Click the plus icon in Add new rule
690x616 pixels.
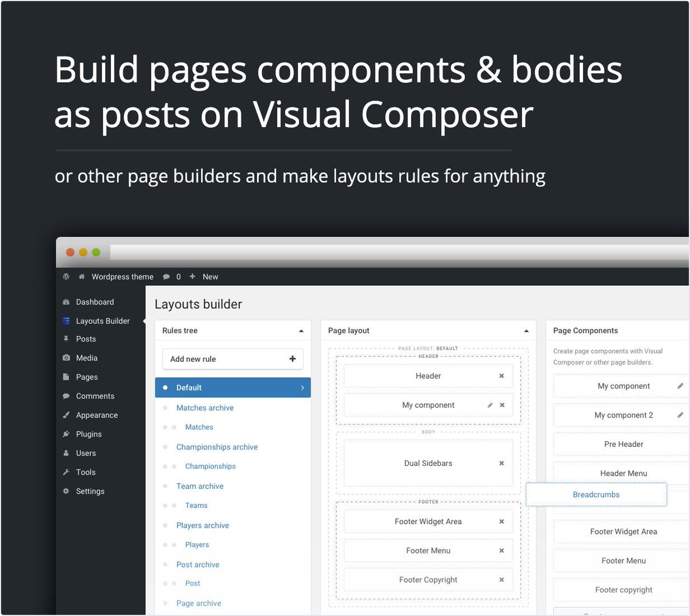point(293,359)
